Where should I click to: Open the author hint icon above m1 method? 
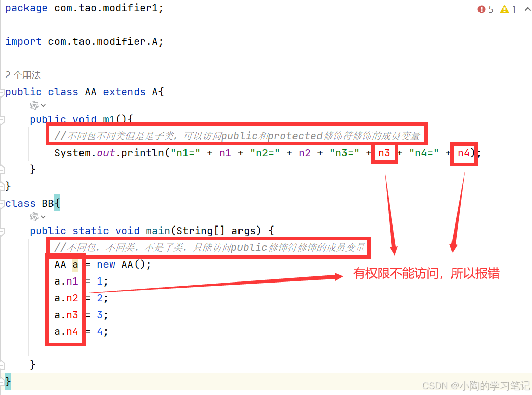[34, 105]
